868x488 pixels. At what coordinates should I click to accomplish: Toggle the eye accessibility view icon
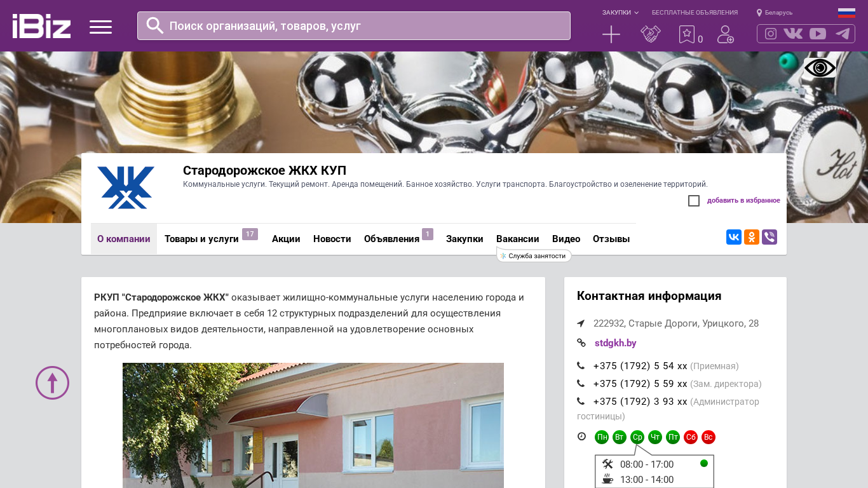(x=820, y=68)
